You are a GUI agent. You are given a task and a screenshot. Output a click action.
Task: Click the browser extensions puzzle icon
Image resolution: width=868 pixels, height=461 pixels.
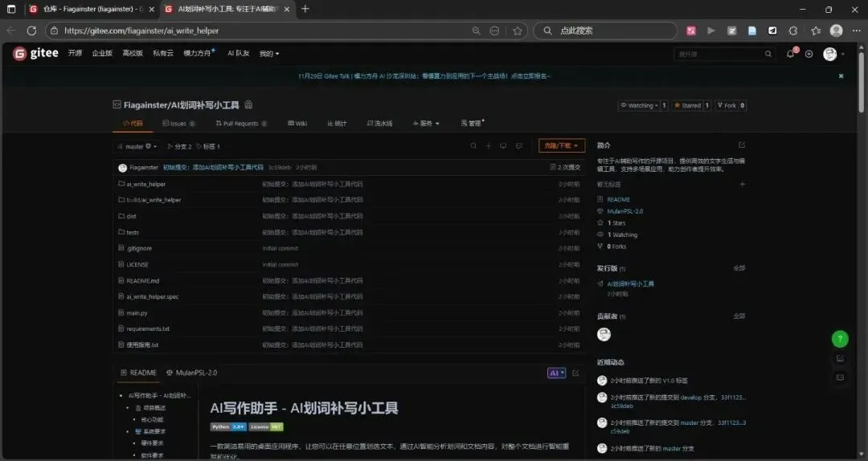(793, 31)
